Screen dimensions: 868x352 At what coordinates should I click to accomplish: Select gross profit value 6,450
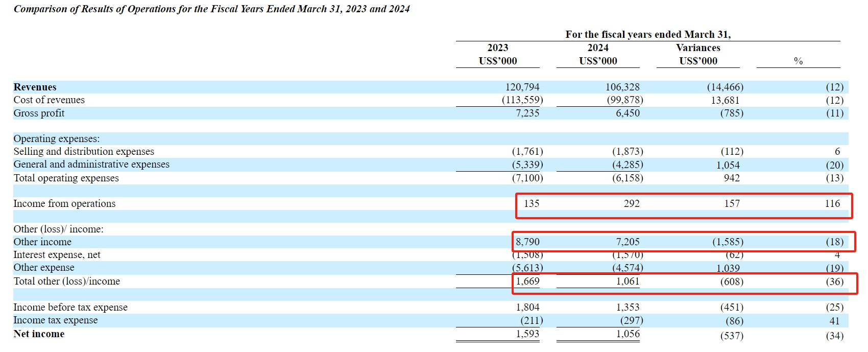(x=628, y=113)
